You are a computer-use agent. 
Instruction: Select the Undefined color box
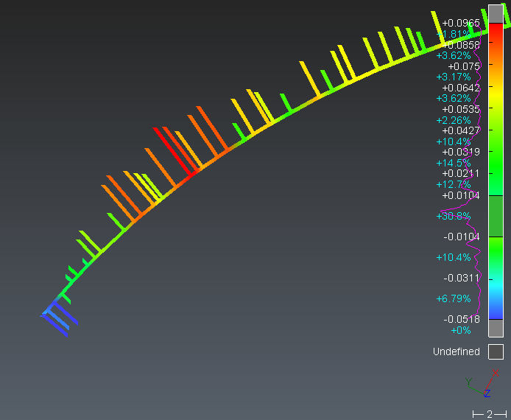pyautogui.click(x=496, y=352)
